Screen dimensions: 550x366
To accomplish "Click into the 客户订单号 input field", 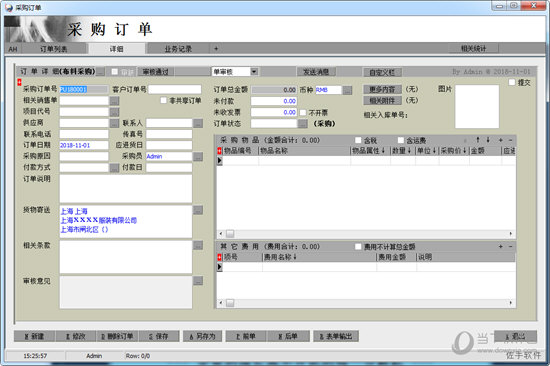I will click(175, 89).
